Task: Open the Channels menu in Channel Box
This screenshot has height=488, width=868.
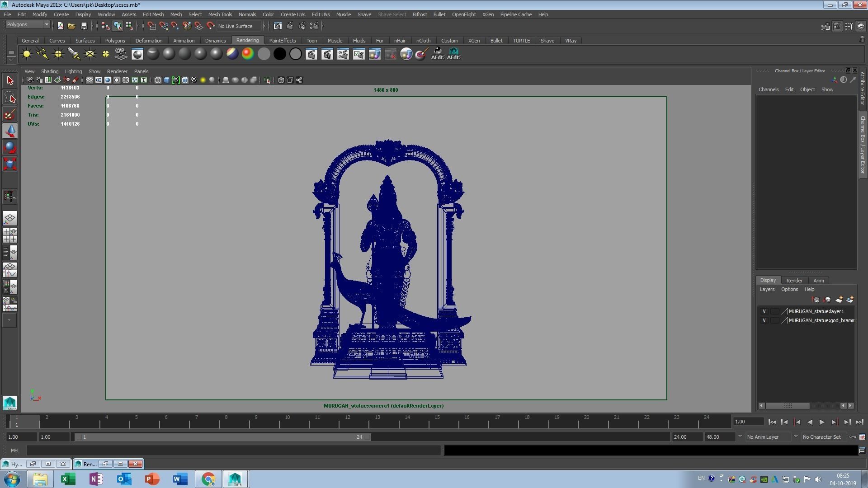Action: tap(769, 89)
